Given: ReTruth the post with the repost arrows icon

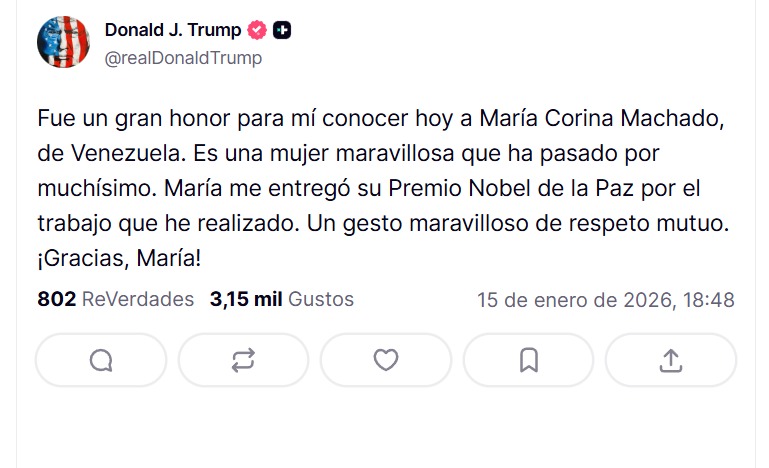Looking at the screenshot, I should click(243, 360).
